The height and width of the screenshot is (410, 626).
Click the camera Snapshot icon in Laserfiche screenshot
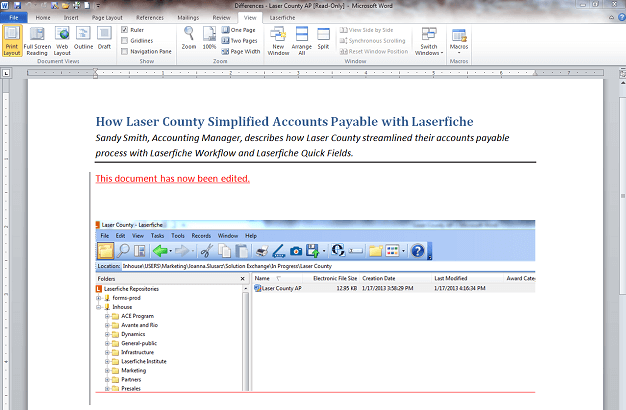point(296,251)
